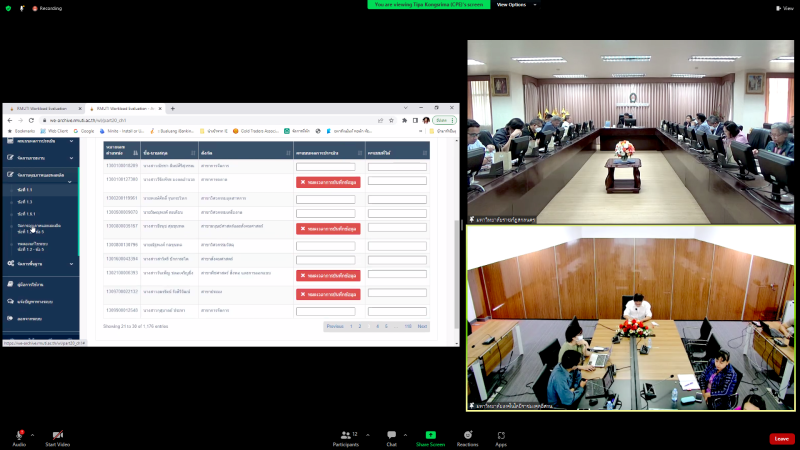Select the bottom meeting room video thumbnail
The image size is (800, 450).
tap(631, 317)
